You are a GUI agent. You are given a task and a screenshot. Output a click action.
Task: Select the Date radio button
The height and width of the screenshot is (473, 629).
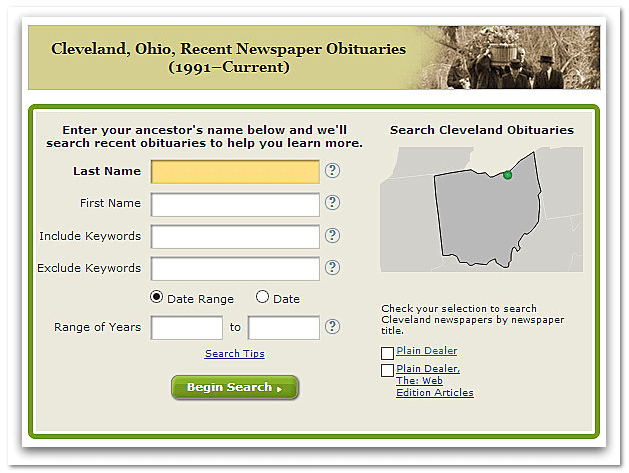pos(262,297)
